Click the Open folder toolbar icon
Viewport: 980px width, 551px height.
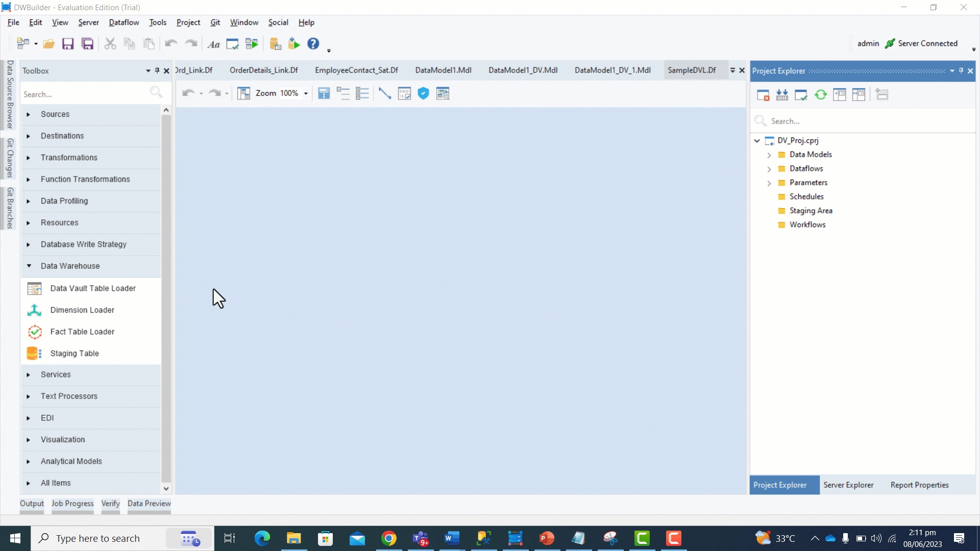[48, 44]
